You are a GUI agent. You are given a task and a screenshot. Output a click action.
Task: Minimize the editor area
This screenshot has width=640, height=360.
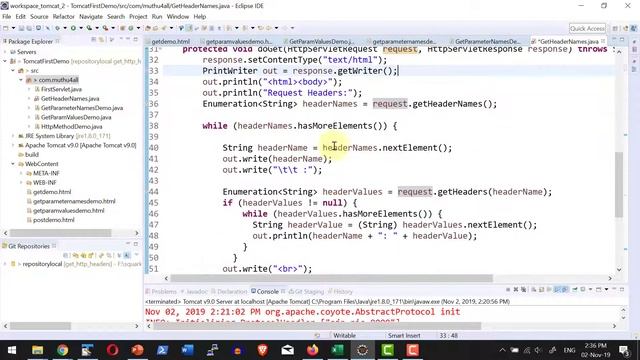coord(614,39)
